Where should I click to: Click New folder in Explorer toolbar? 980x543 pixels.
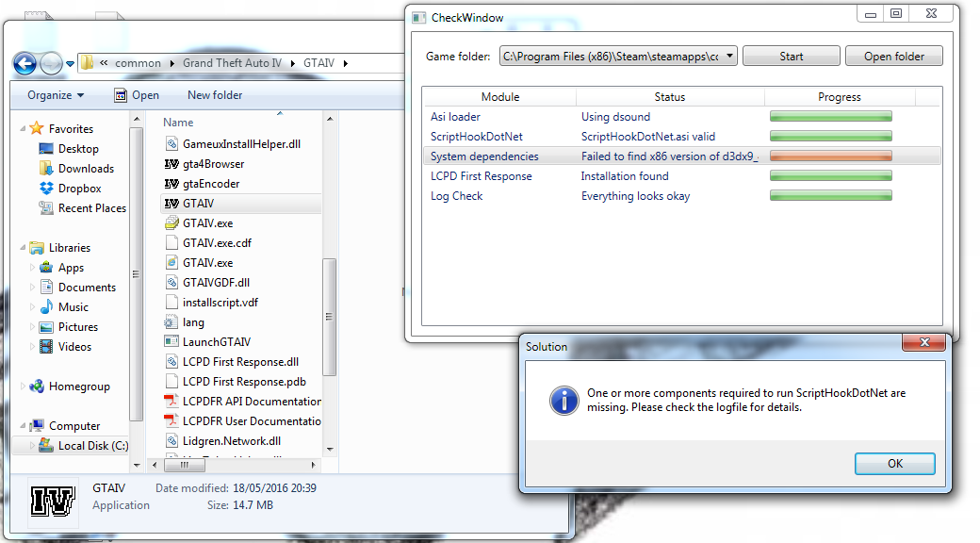coord(215,95)
